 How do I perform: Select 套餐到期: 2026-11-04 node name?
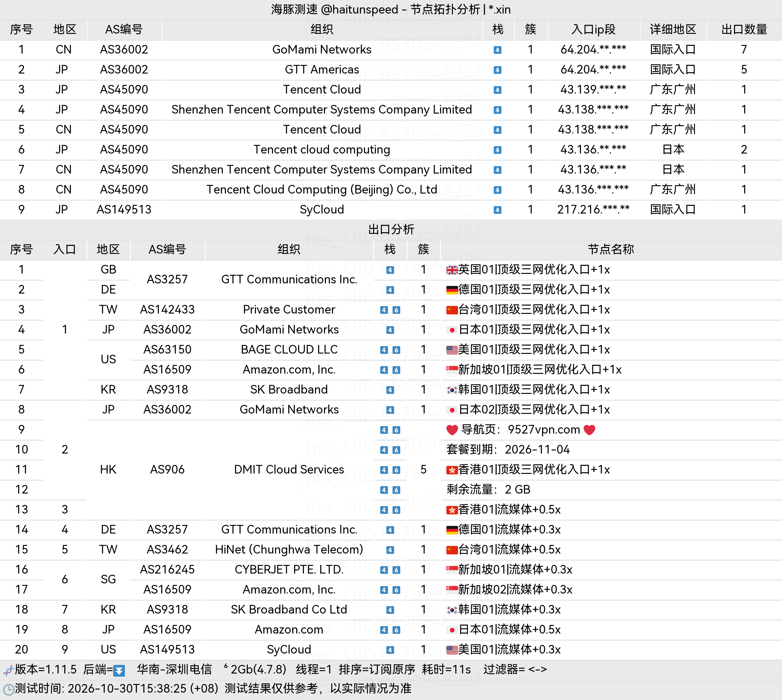508,450
